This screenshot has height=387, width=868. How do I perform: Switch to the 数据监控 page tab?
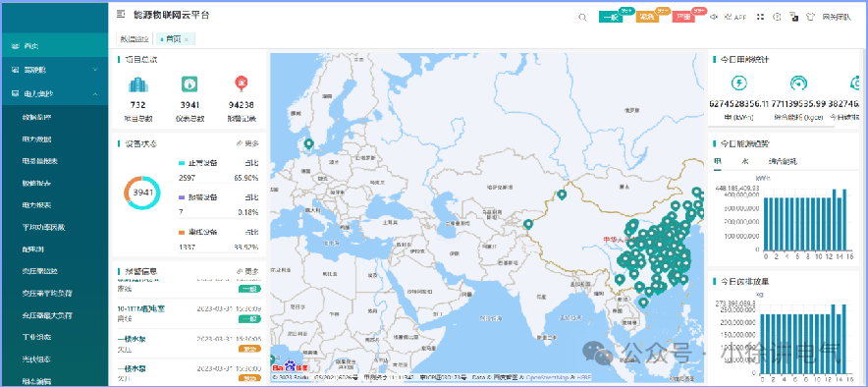pos(136,39)
